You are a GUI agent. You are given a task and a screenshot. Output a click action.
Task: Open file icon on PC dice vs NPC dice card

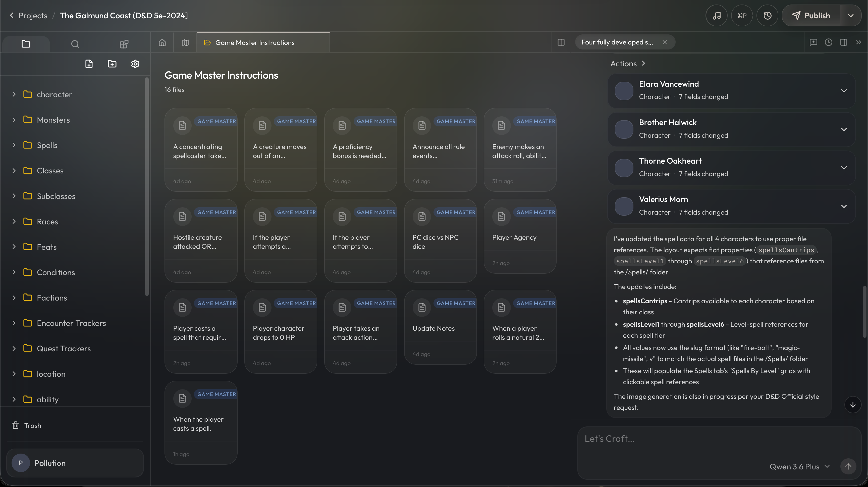[422, 216]
